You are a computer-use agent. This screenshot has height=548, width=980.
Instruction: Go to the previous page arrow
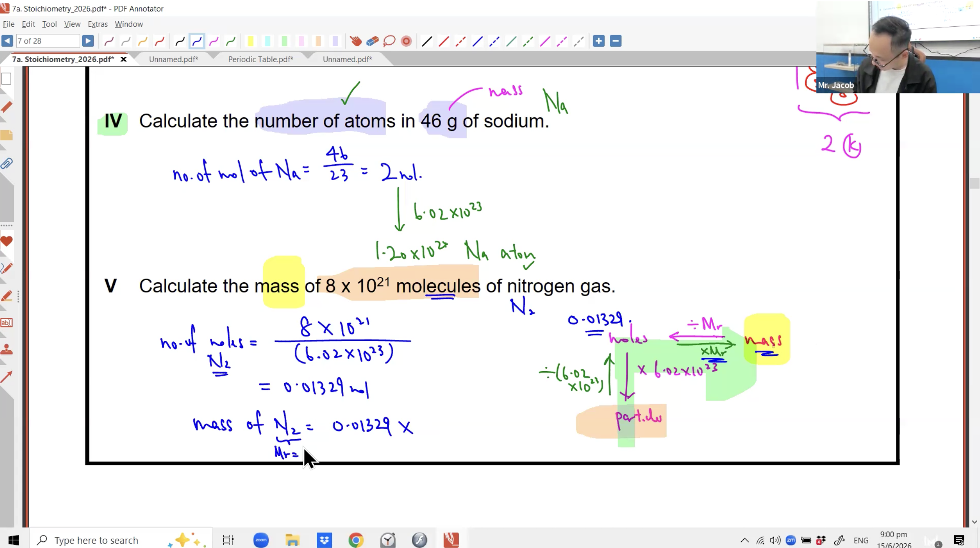pyautogui.click(x=7, y=41)
